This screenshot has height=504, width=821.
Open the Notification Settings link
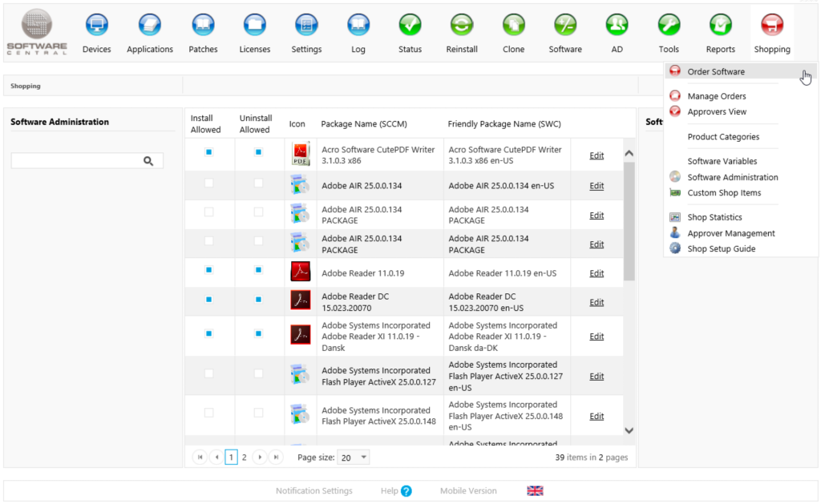pos(314,491)
